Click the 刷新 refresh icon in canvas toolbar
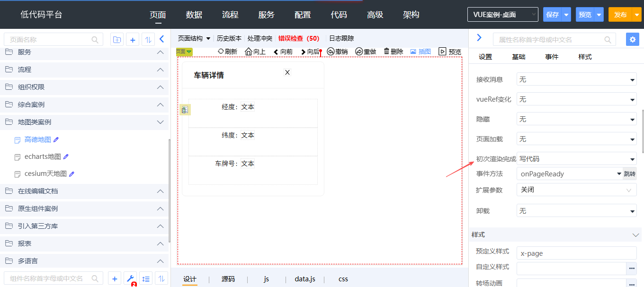This screenshot has width=644, height=287. (222, 52)
